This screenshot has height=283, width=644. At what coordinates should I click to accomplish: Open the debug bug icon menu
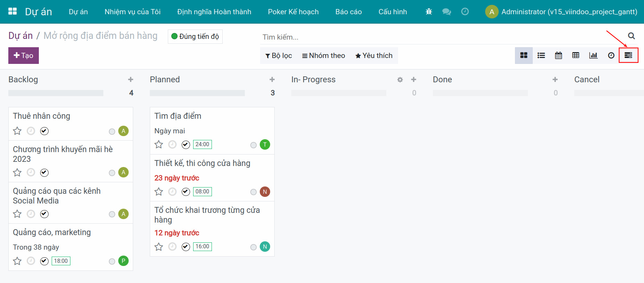click(429, 12)
